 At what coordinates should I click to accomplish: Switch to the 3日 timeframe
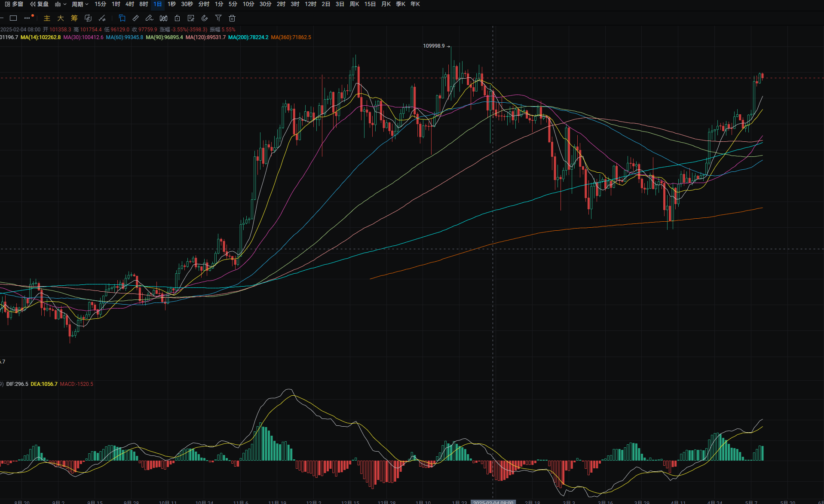pos(340,4)
